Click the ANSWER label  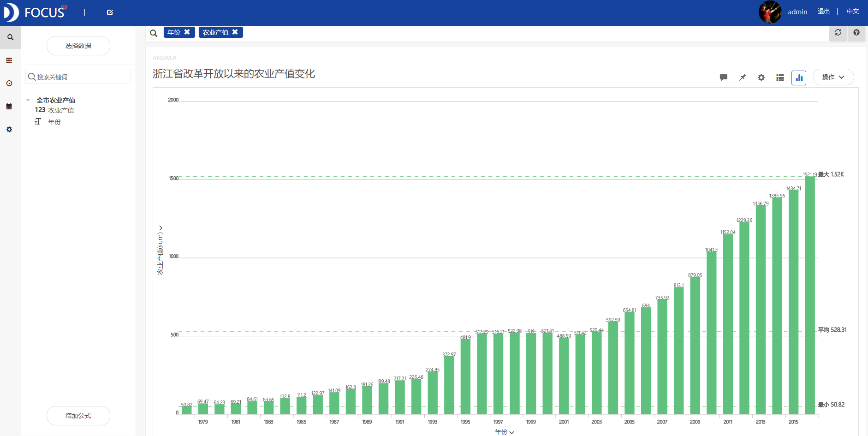point(165,58)
